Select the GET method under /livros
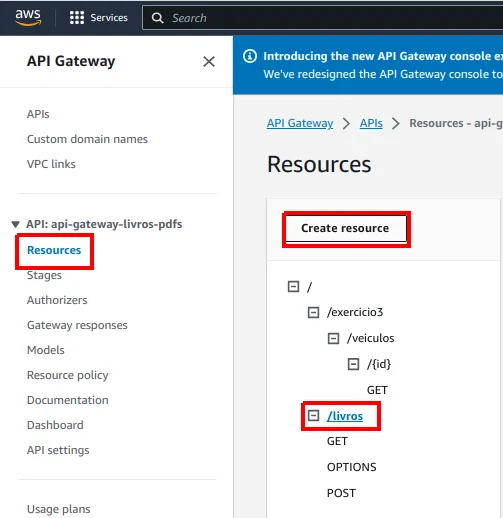Image resolution: width=503 pixels, height=518 pixels. pos(337,441)
